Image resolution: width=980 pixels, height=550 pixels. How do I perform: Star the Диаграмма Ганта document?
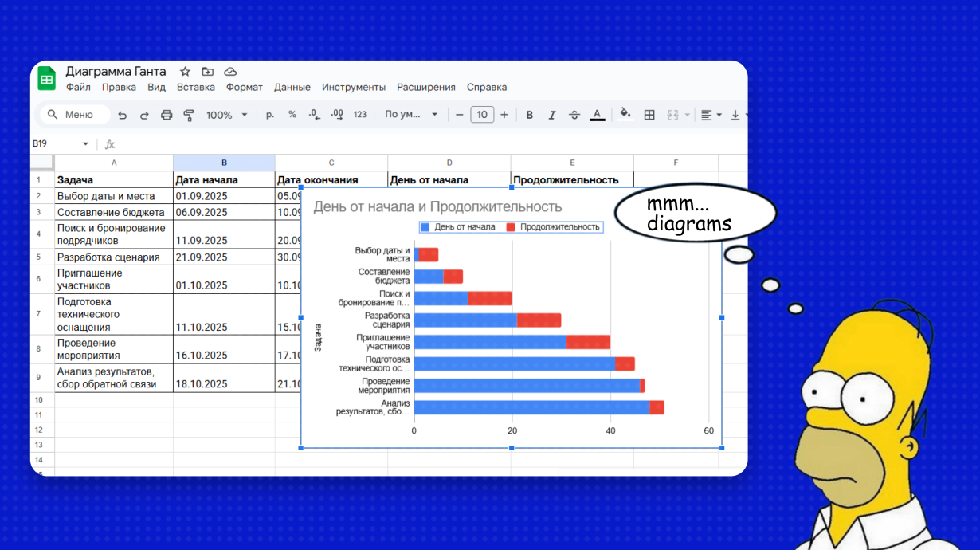tap(185, 72)
